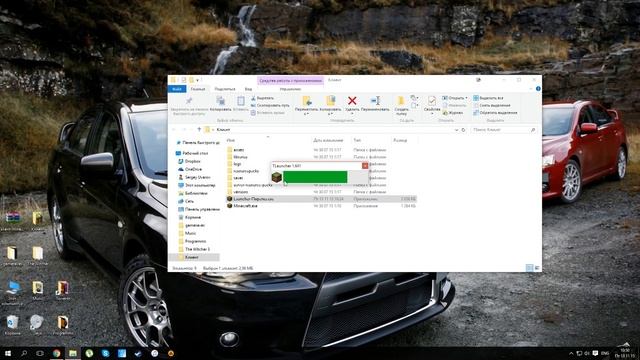Open the New item dropdown beside New folder
The width and height of the screenshot is (640, 360).
point(414,98)
